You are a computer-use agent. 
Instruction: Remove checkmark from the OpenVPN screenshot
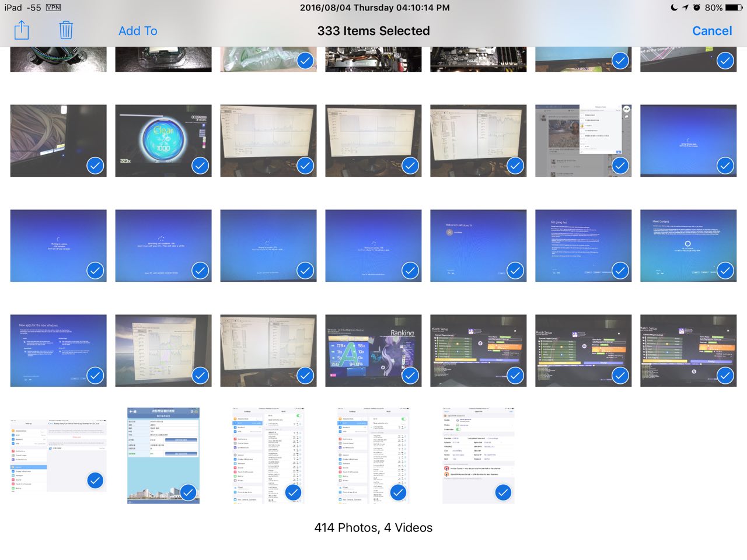pos(502,492)
